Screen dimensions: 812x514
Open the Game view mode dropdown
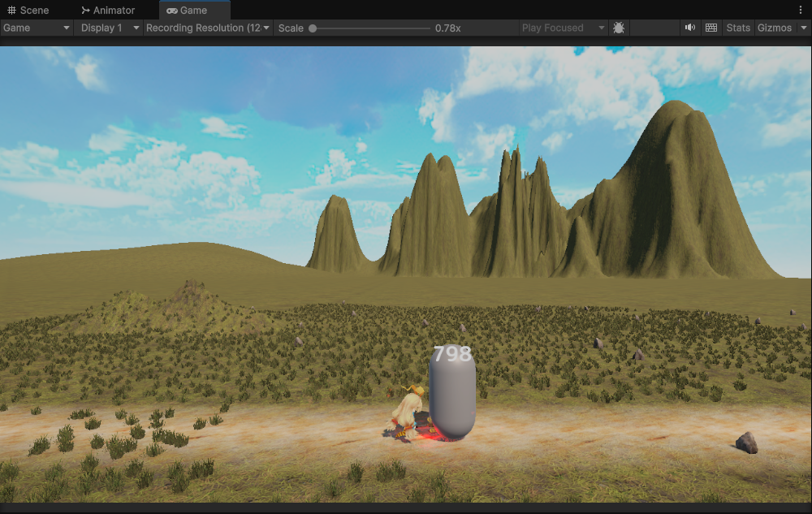click(37, 28)
